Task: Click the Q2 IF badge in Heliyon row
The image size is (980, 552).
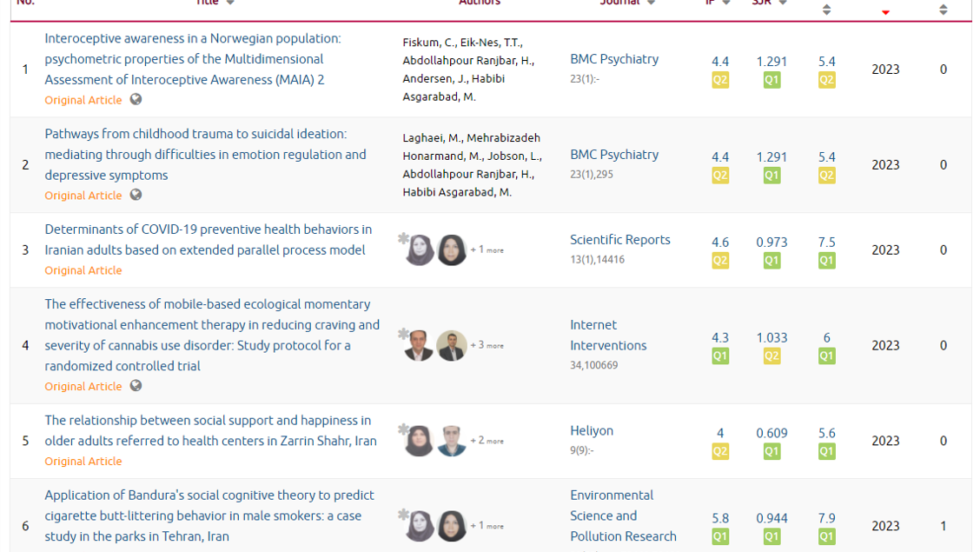Action: [720, 451]
